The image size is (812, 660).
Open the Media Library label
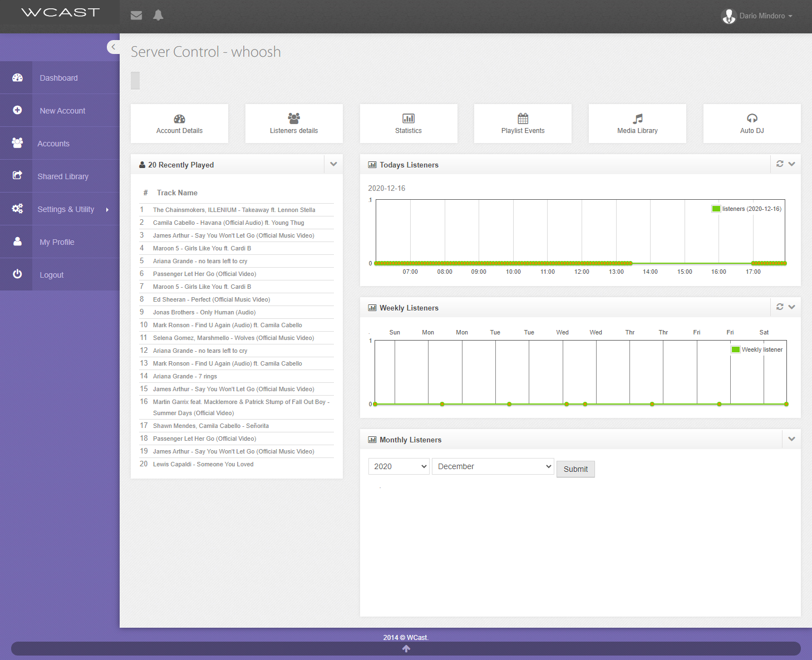tap(637, 131)
